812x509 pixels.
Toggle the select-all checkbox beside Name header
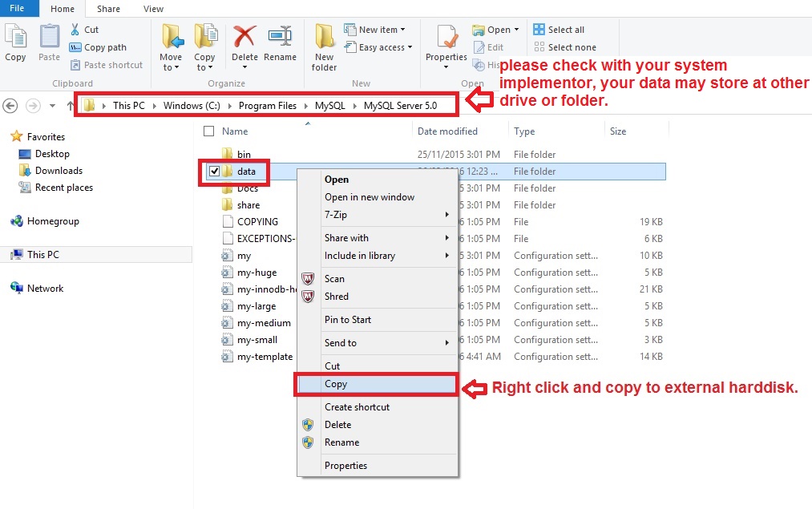[209, 131]
